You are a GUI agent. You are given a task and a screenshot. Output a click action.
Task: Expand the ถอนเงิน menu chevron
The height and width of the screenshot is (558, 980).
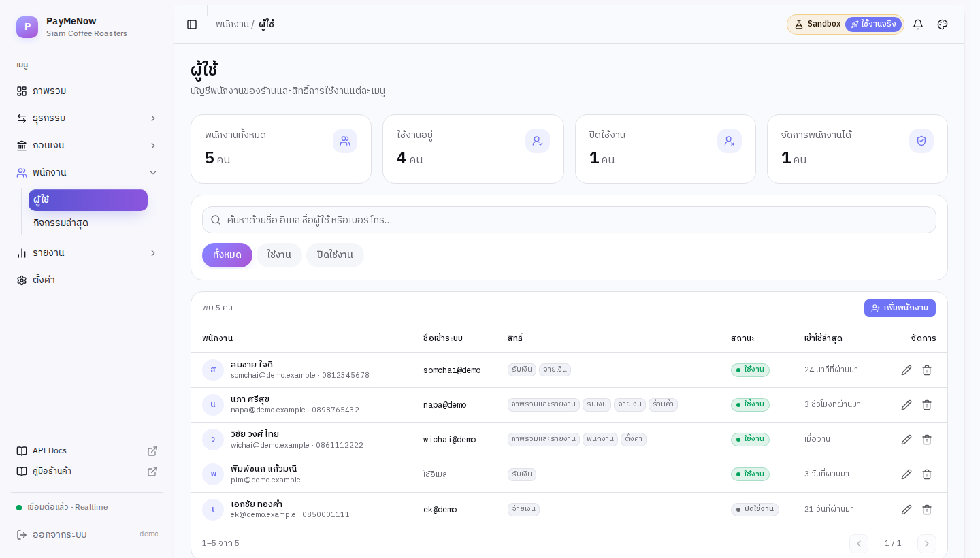[153, 146]
